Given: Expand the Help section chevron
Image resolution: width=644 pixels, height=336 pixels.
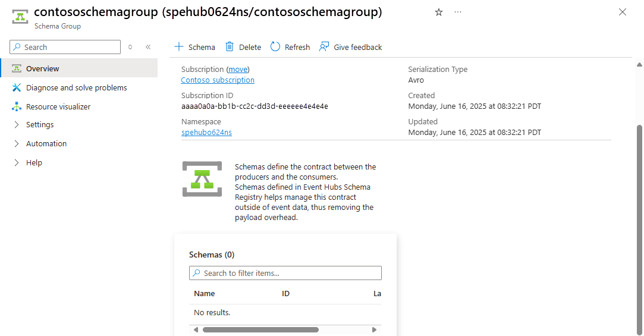Looking at the screenshot, I should (x=17, y=163).
